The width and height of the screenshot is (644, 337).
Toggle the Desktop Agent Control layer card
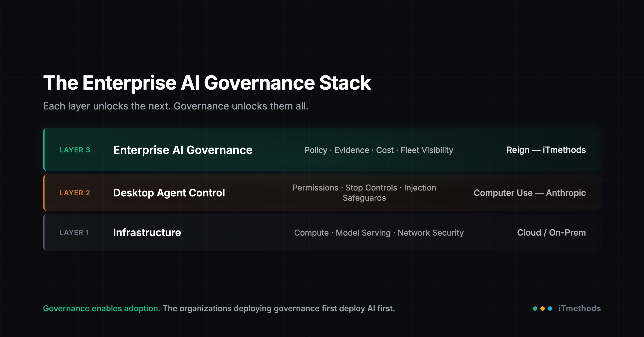[x=322, y=193]
